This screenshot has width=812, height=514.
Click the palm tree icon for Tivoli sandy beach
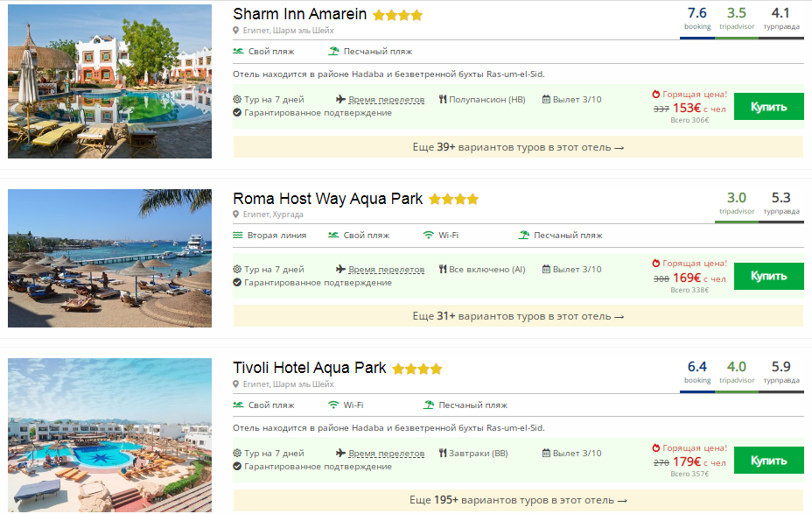coord(429,405)
